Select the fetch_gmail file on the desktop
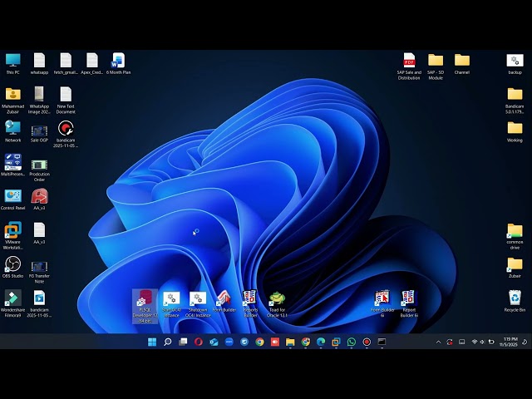This screenshot has height=399, width=532. click(66, 64)
